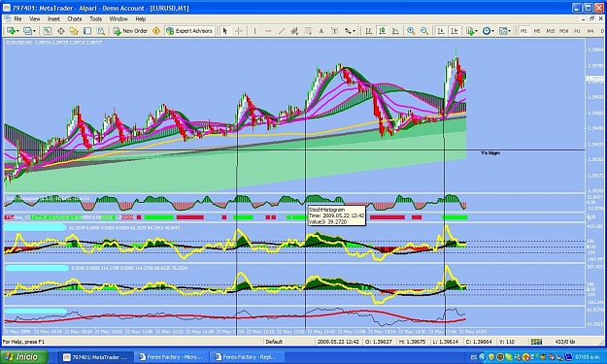The width and height of the screenshot is (607, 364).
Task: Toggle the Data Window icon
Action: click(61, 31)
